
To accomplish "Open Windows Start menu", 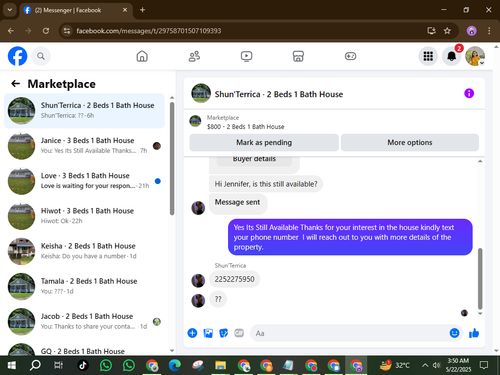I will (x=11, y=366).
